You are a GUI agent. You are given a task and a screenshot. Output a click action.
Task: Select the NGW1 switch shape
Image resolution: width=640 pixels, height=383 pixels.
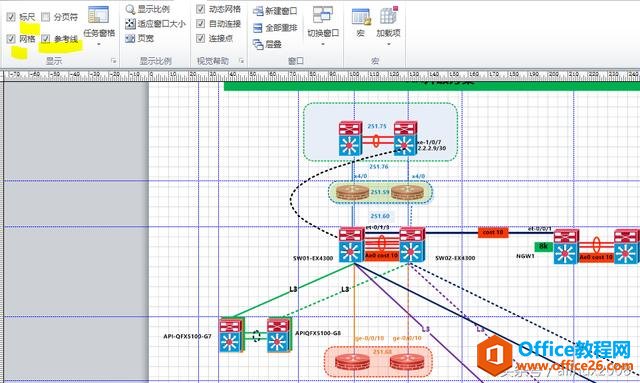(566, 247)
